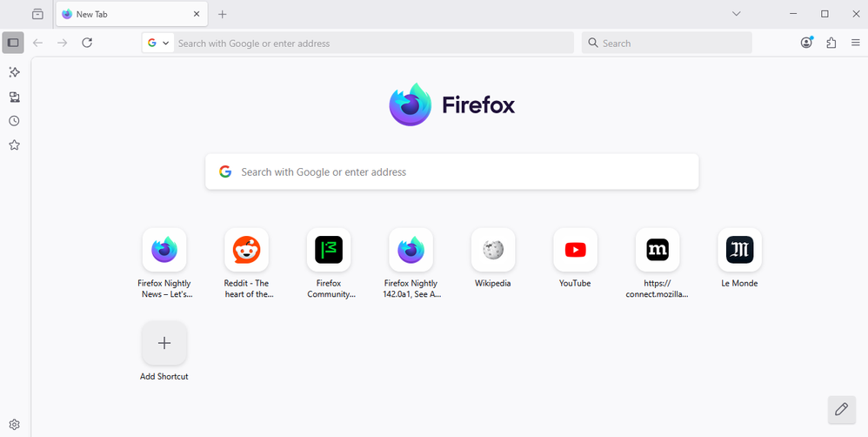Open Firefox Nightly News shortcut
Screen dimensions: 868x437
164,250
